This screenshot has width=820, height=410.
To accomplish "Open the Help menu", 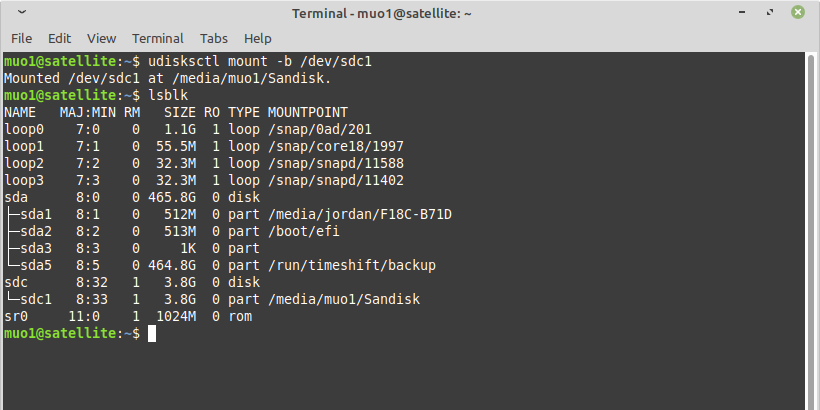I will [258, 38].
